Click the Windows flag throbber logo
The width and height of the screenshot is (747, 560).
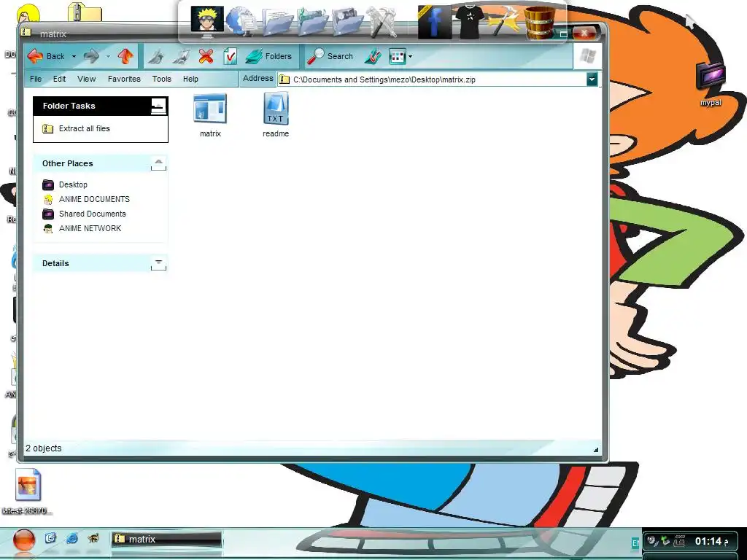[x=587, y=56]
